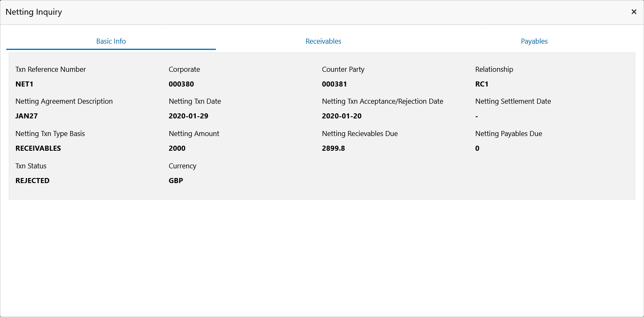Viewport: 644px width, 317px height.
Task: Select the Corporate value 000380
Action: [x=181, y=84]
